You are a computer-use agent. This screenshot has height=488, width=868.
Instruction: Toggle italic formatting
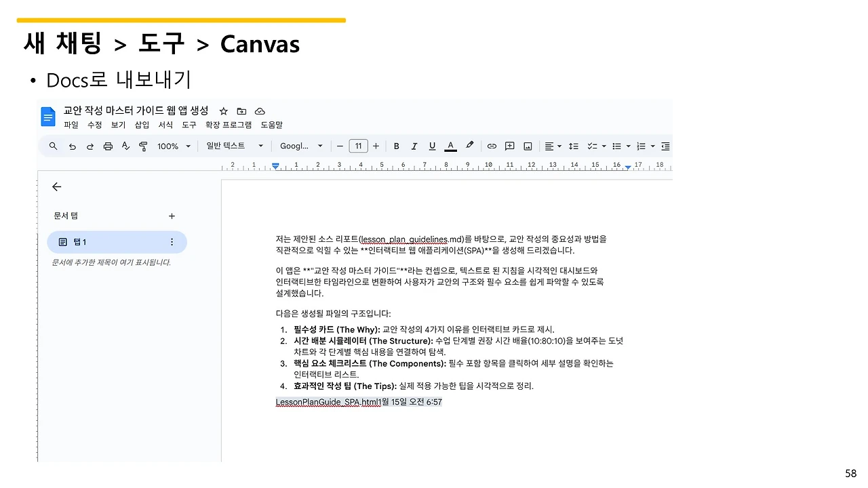click(414, 146)
